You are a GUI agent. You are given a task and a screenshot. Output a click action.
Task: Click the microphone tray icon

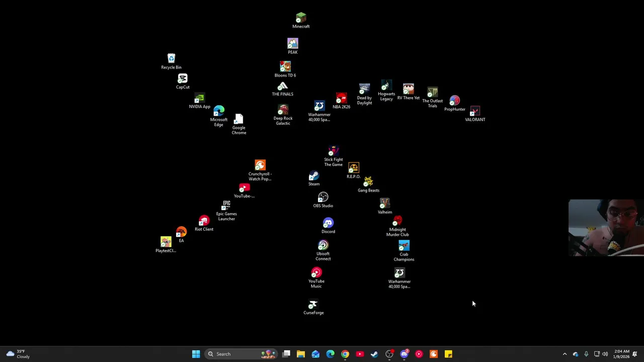click(x=586, y=354)
